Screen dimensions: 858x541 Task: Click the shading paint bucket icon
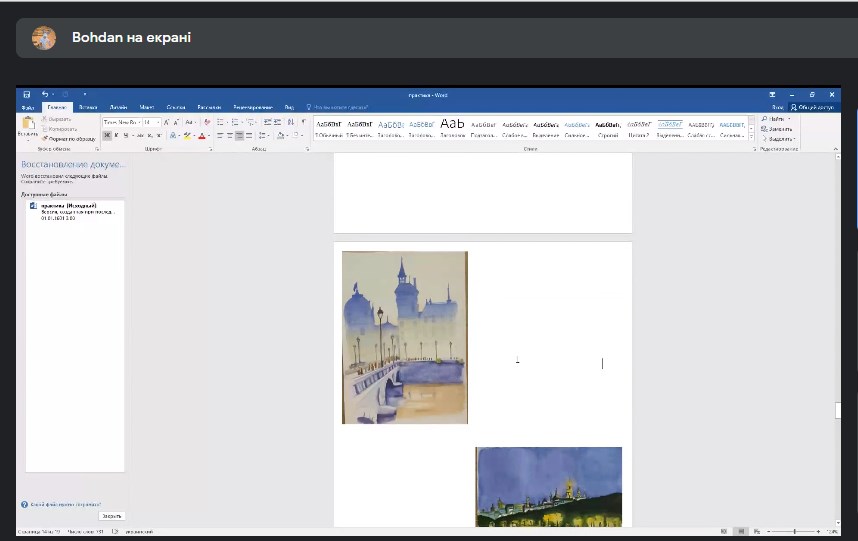coord(281,135)
